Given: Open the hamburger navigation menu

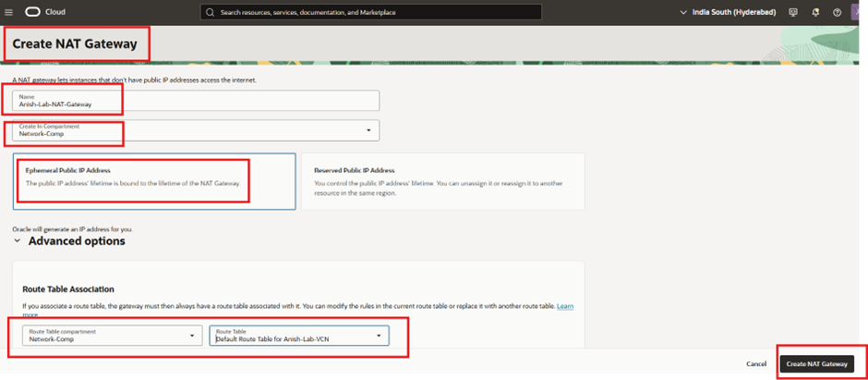Looking at the screenshot, I should click(x=8, y=12).
